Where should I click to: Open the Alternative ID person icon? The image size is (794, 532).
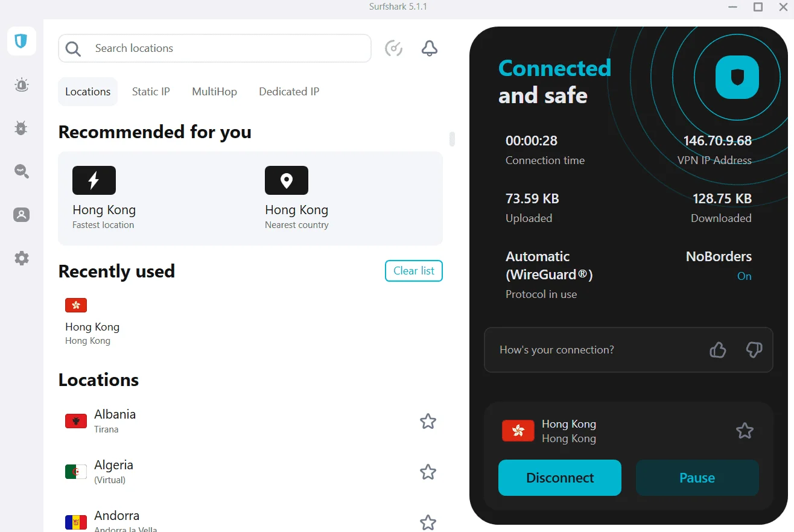click(x=22, y=215)
